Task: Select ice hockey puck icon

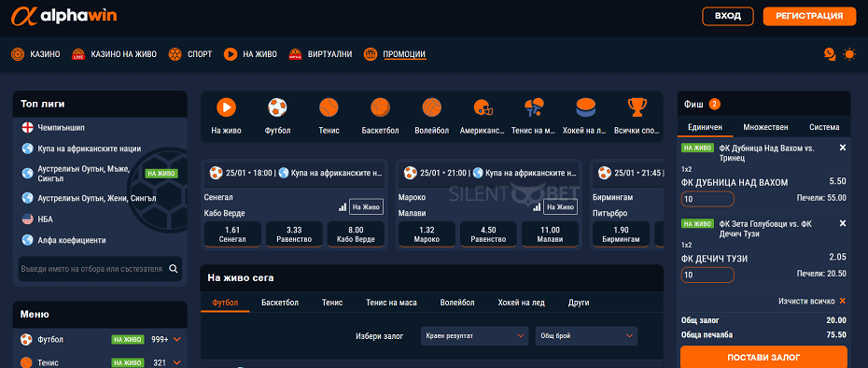Action: pos(586,106)
